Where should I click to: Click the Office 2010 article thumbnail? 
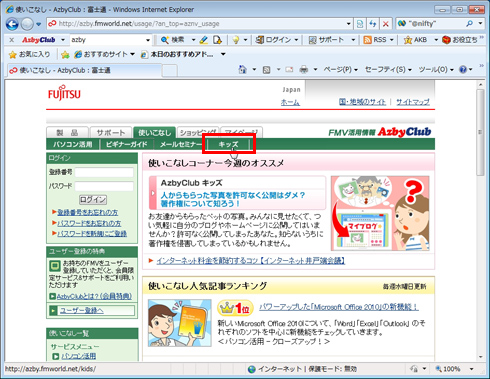[x=179, y=323]
